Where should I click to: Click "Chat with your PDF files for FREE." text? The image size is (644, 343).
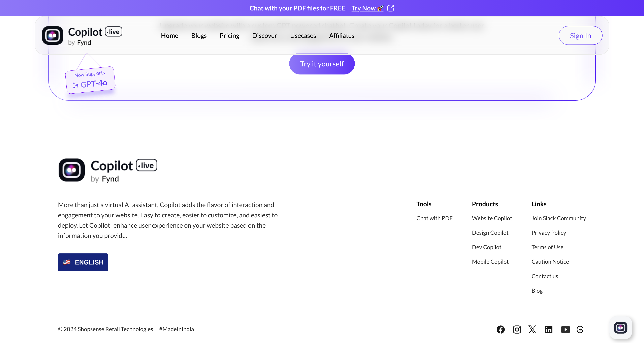298,8
